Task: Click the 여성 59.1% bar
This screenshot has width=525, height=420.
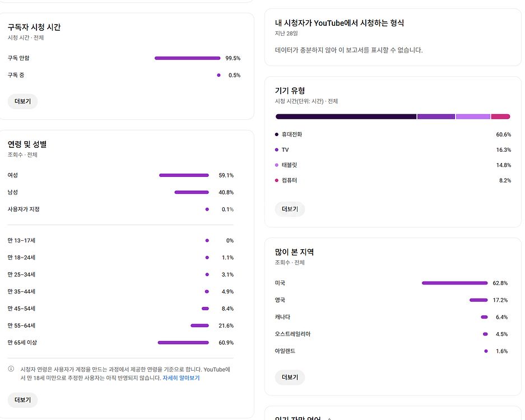Action: tap(184, 175)
